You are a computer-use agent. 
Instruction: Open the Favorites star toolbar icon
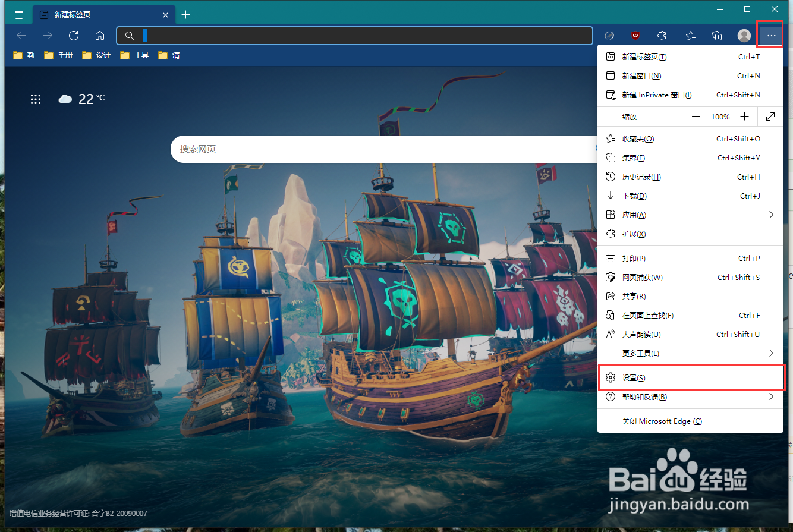tap(691, 36)
